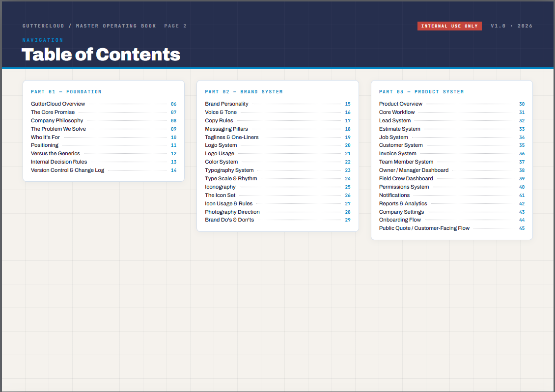This screenshot has height=392, width=555.
Task: Click the Navigation label above title
Action: click(43, 40)
